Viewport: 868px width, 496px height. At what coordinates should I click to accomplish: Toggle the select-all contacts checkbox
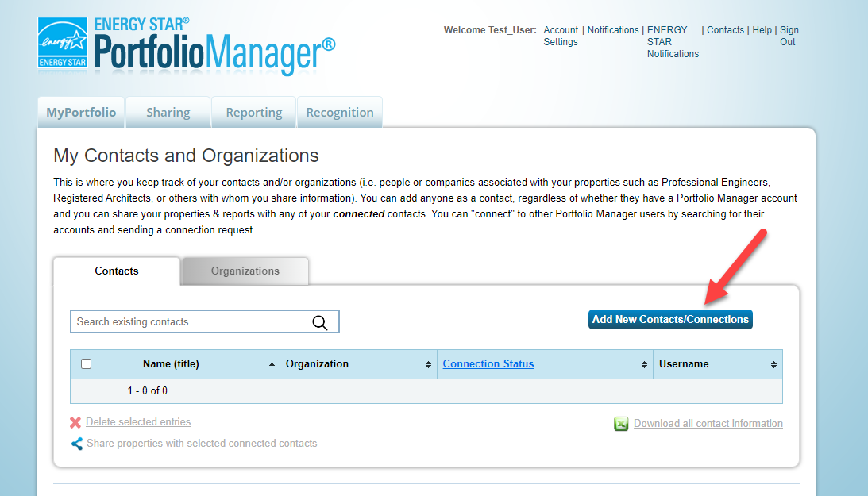(x=87, y=363)
